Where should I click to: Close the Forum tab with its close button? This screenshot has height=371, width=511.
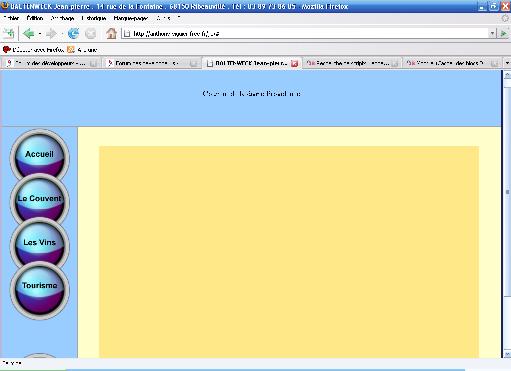tap(193, 63)
